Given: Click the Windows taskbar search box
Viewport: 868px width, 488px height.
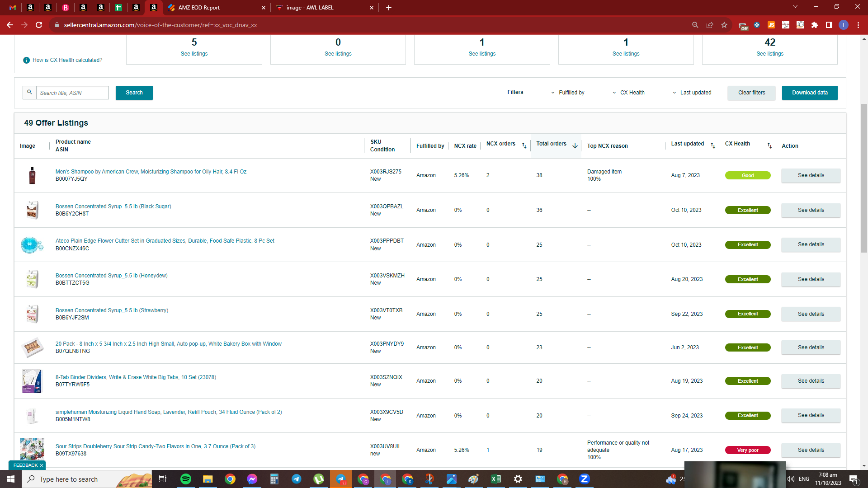Looking at the screenshot, I should tap(87, 479).
